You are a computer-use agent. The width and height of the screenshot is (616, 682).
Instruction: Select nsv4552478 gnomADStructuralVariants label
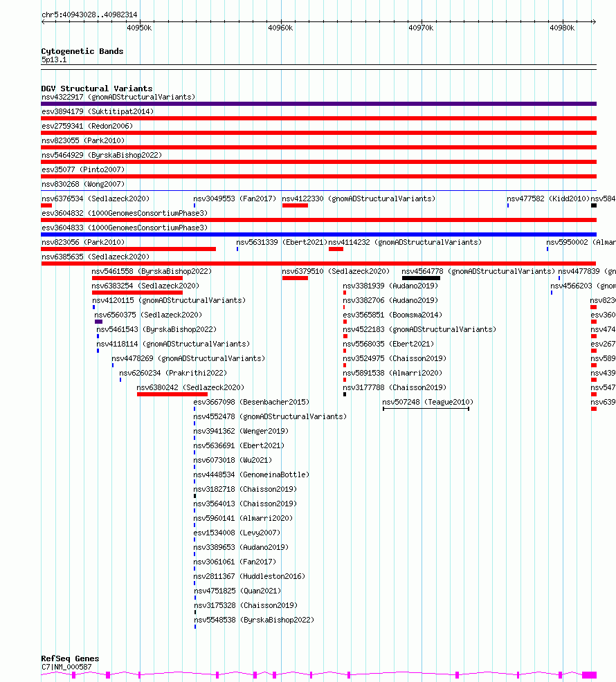pyautogui.click(x=270, y=416)
